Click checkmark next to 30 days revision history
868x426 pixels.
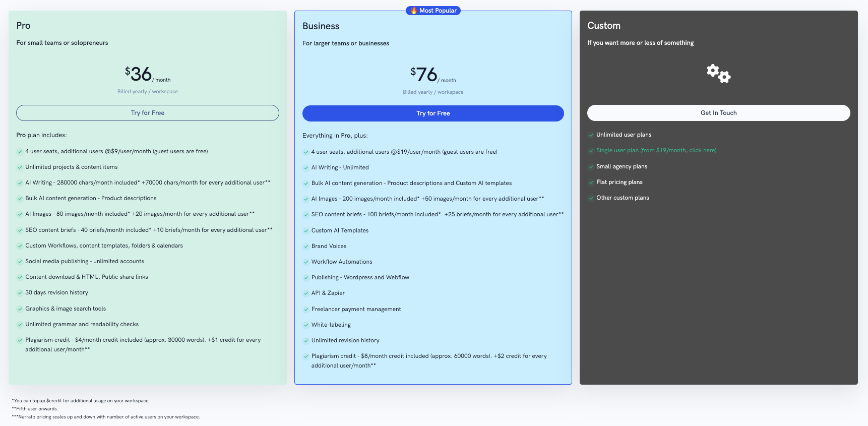click(20, 293)
